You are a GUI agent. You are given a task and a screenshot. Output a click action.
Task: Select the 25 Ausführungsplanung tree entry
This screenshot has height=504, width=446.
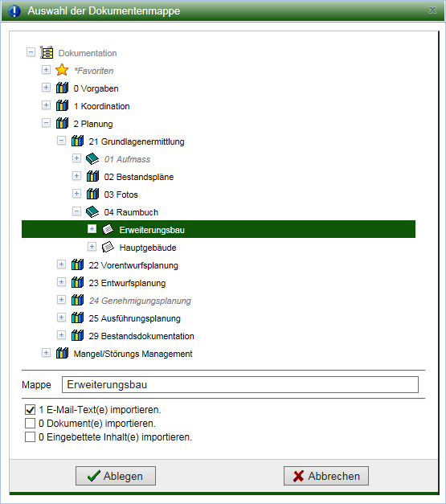(134, 318)
